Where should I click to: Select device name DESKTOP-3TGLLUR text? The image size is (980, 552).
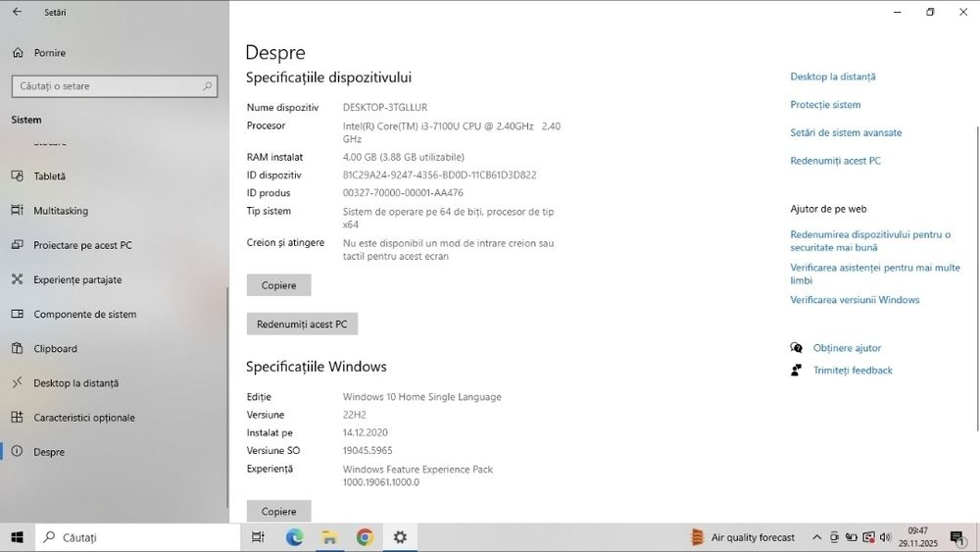tap(385, 108)
